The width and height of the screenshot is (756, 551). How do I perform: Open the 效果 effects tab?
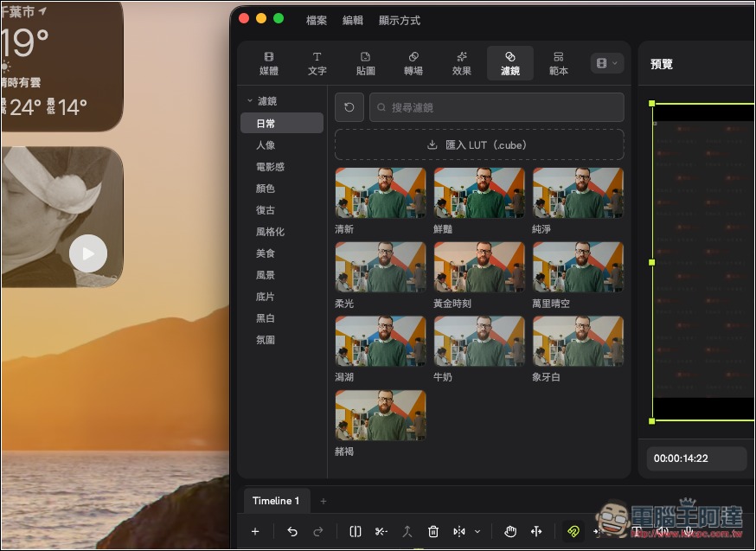462,63
